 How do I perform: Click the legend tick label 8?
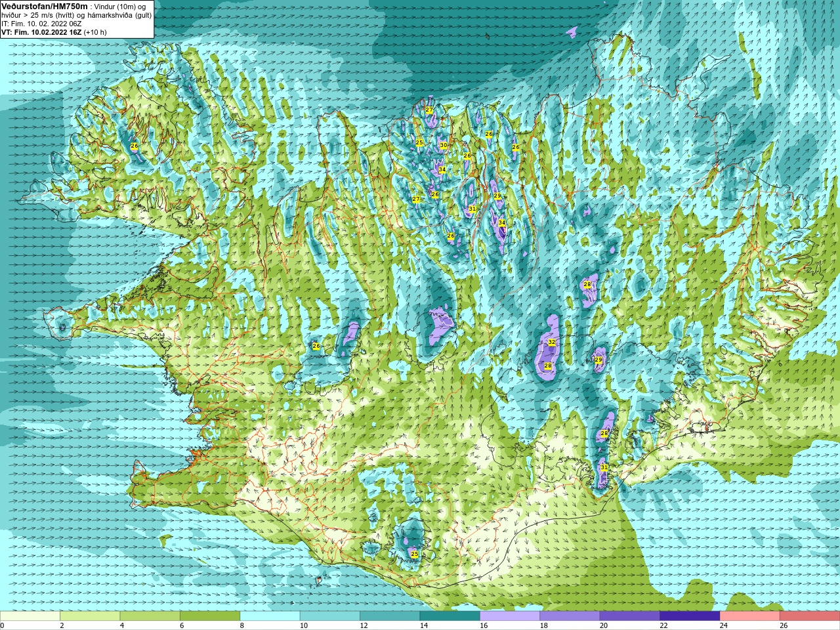(242, 626)
